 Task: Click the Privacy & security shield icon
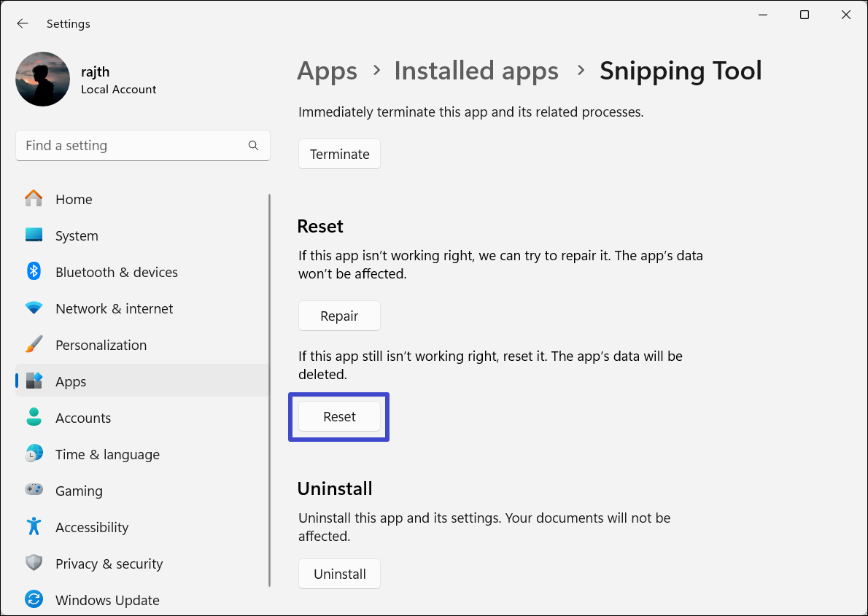(x=34, y=564)
